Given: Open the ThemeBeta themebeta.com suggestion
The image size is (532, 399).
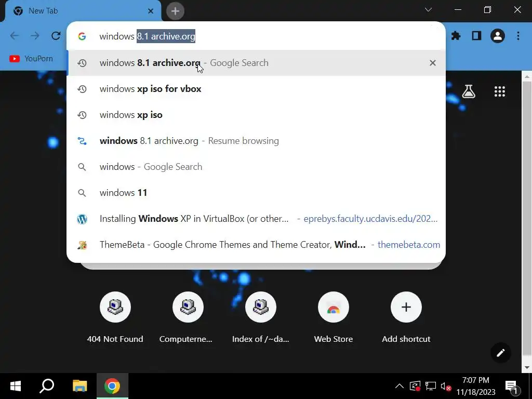Looking at the screenshot, I should [256, 245].
